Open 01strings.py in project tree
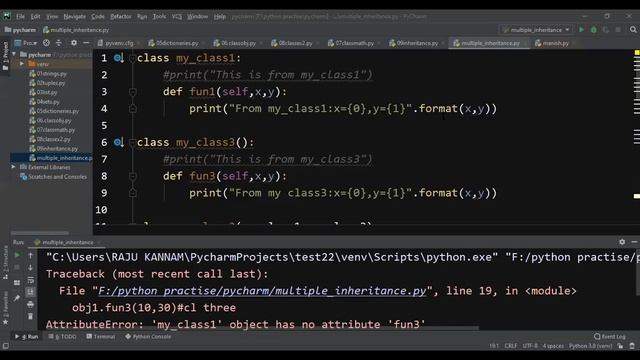Viewport: 640px width, 360px height. pos(51,74)
